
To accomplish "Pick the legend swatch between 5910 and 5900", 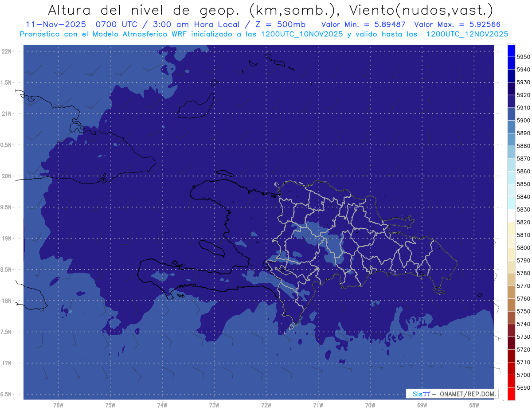I will pos(511,114).
